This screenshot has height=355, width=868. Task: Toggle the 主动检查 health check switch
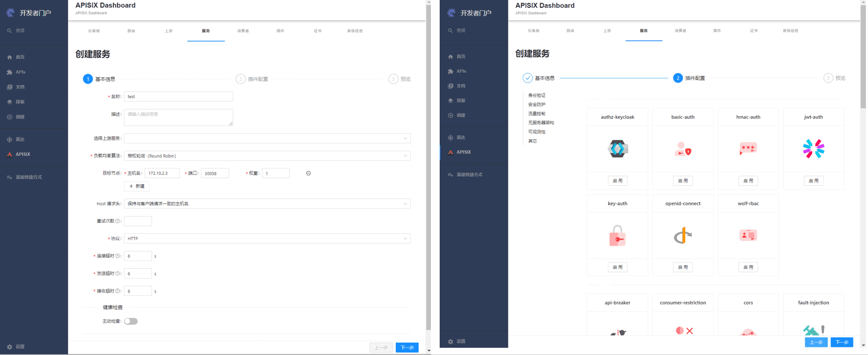(131, 321)
